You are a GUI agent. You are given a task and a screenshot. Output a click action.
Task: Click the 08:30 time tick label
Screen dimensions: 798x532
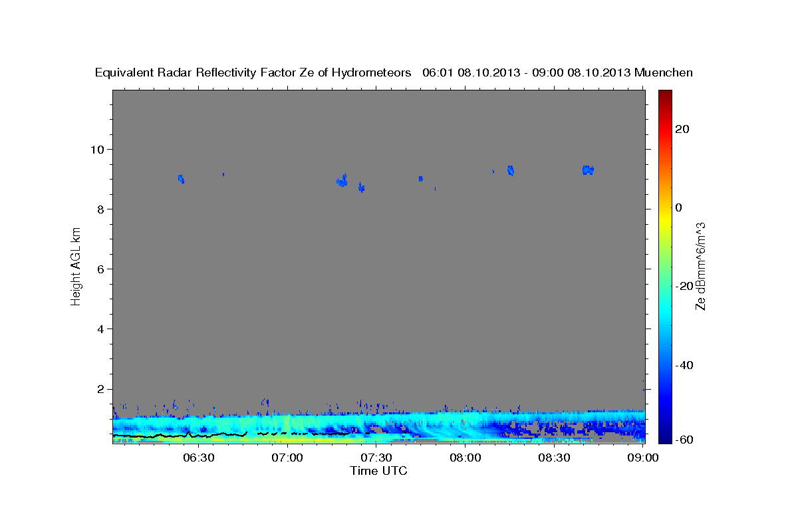coord(555,458)
